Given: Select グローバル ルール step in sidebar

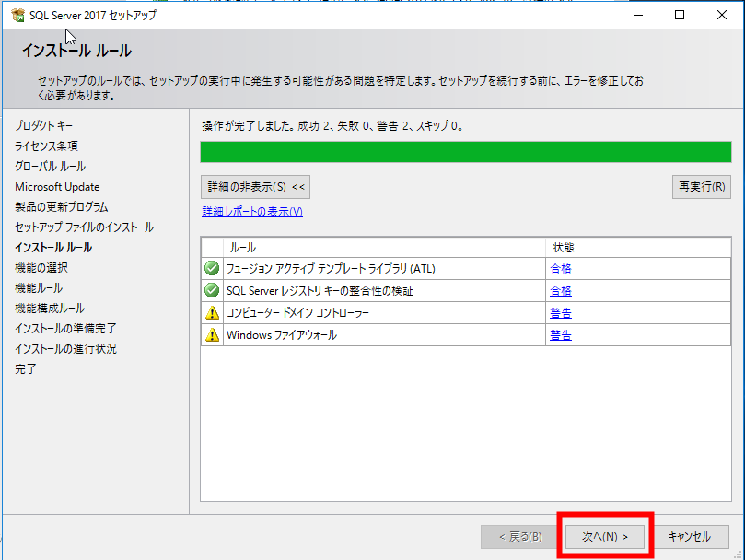Looking at the screenshot, I should point(51,167).
